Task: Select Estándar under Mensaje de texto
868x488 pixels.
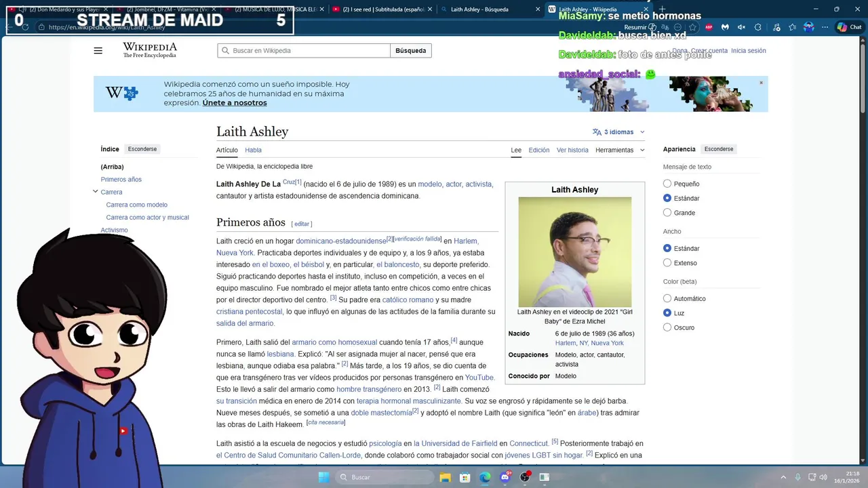Action: click(x=667, y=198)
